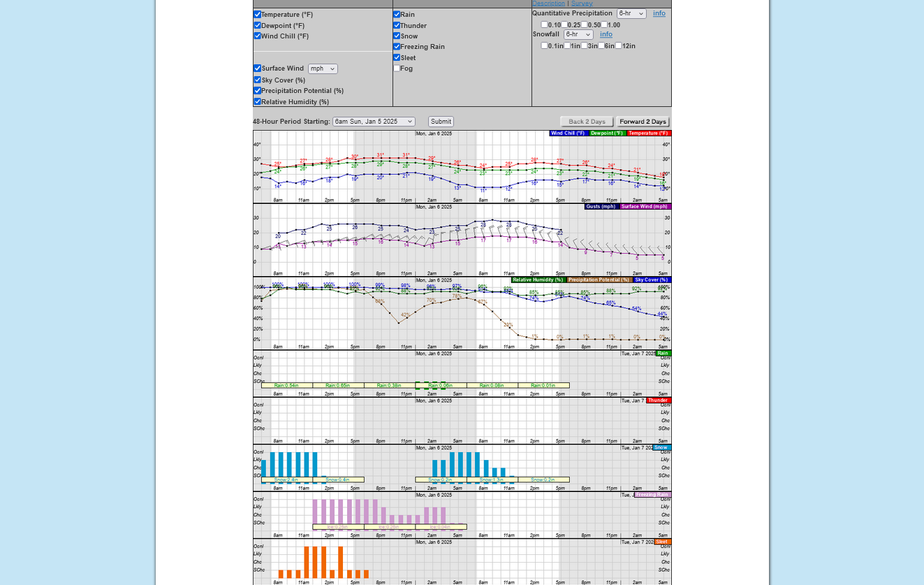Click the Forward 2 Days button
The image size is (924, 585).
[643, 122]
